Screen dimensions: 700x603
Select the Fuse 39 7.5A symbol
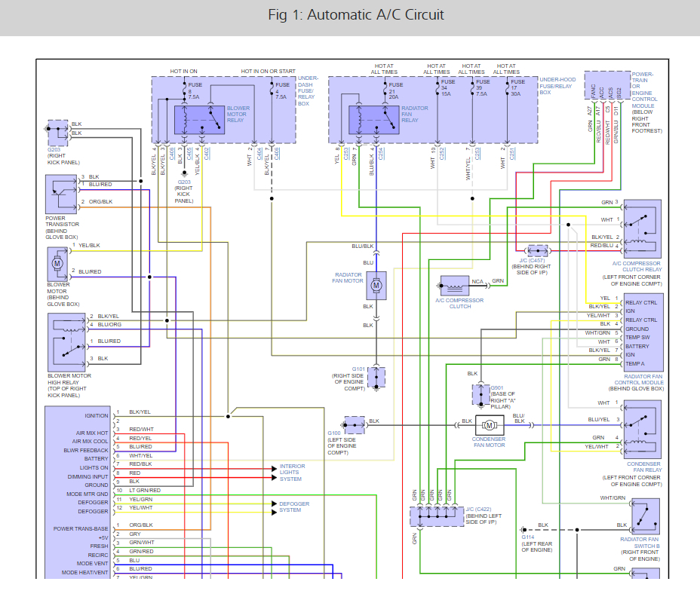[x=473, y=88]
